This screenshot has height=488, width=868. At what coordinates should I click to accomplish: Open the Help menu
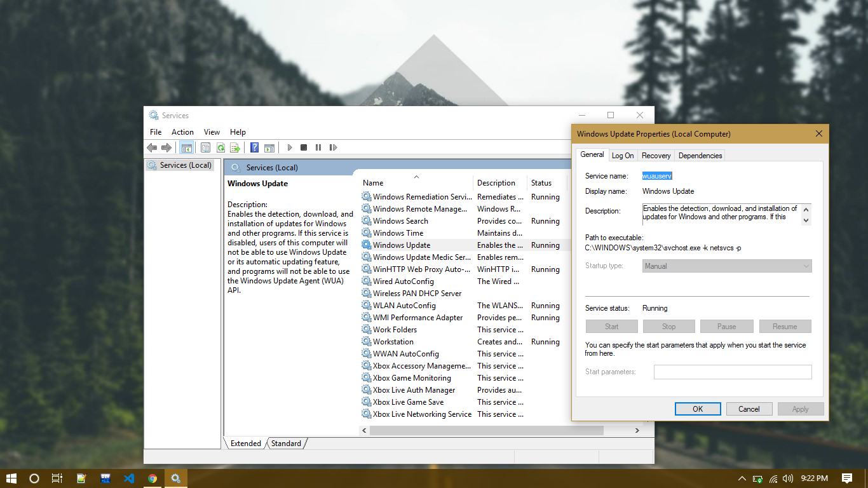(238, 132)
